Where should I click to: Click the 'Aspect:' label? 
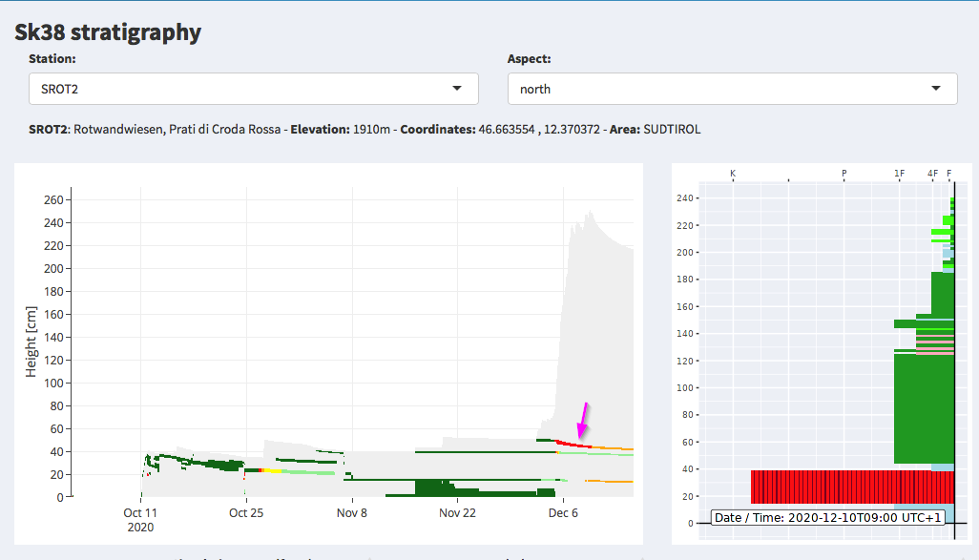click(x=529, y=59)
